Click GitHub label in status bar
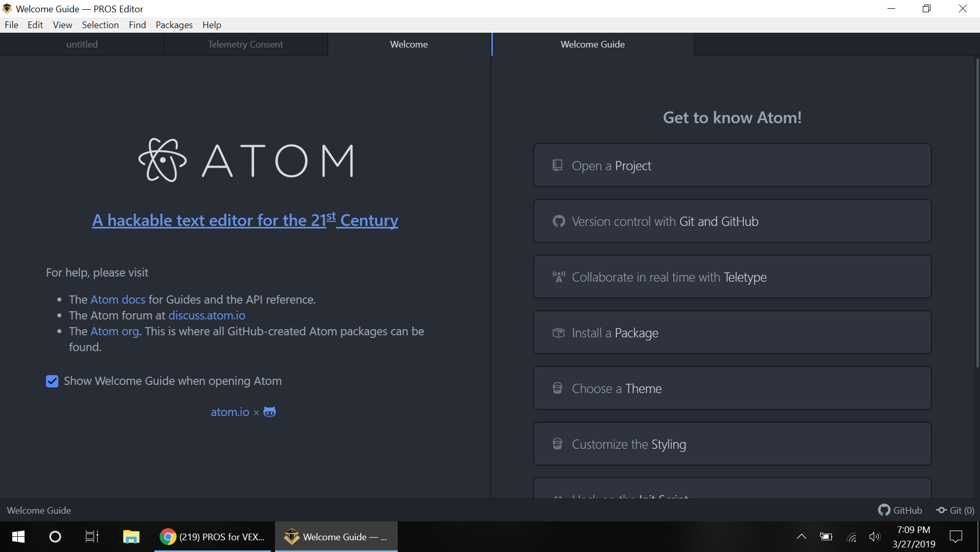The width and height of the screenshot is (980, 552). click(x=907, y=510)
